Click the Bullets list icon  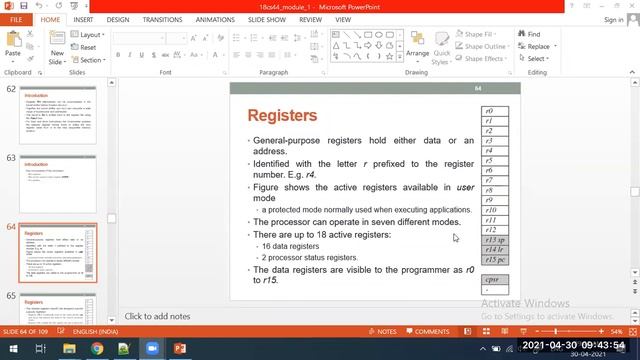pos(237,38)
